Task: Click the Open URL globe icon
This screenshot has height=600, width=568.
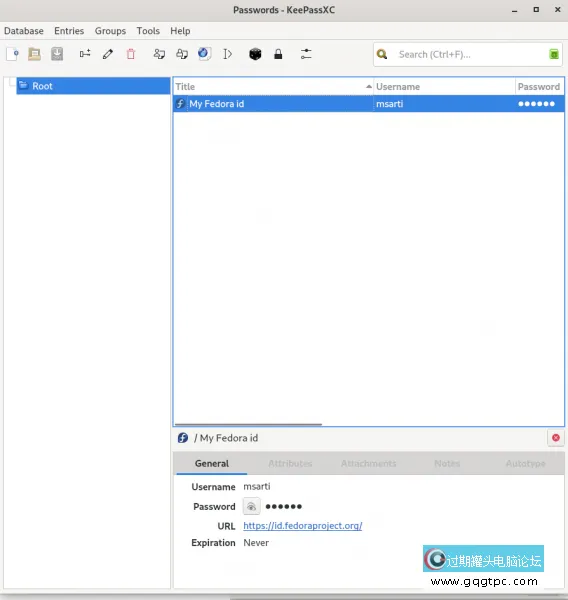Action: [204, 54]
